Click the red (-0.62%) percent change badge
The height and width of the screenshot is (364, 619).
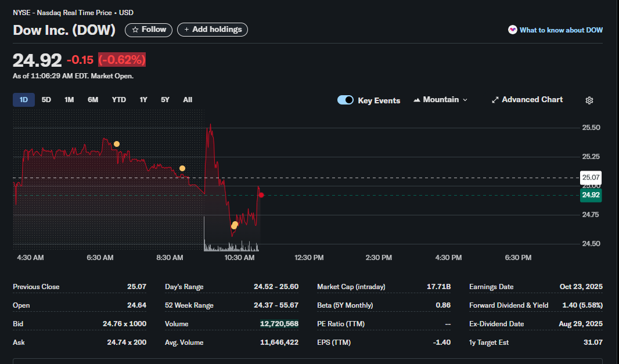click(x=122, y=60)
